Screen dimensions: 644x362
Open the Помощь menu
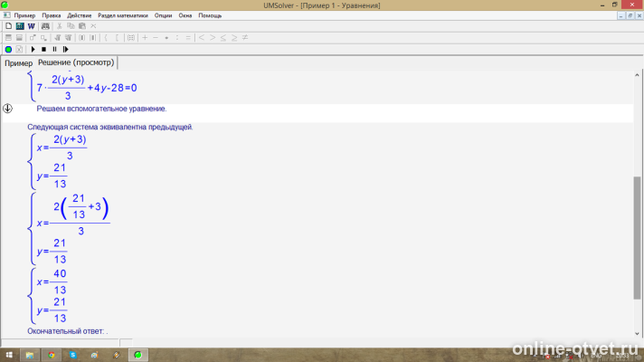click(210, 15)
